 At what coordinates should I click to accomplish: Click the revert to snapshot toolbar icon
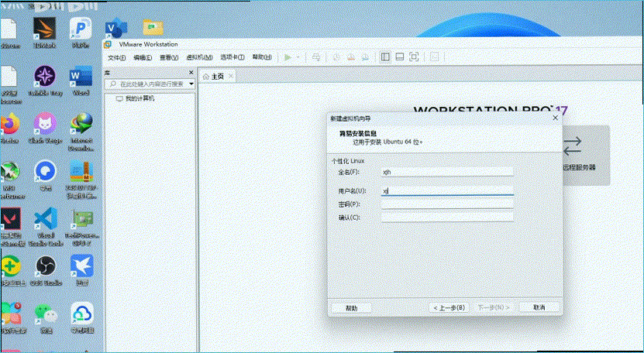pyautogui.click(x=351, y=57)
